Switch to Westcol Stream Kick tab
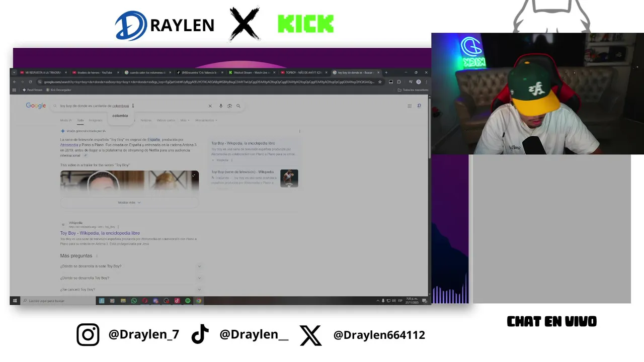This screenshot has height=362, width=644. pyautogui.click(x=251, y=72)
